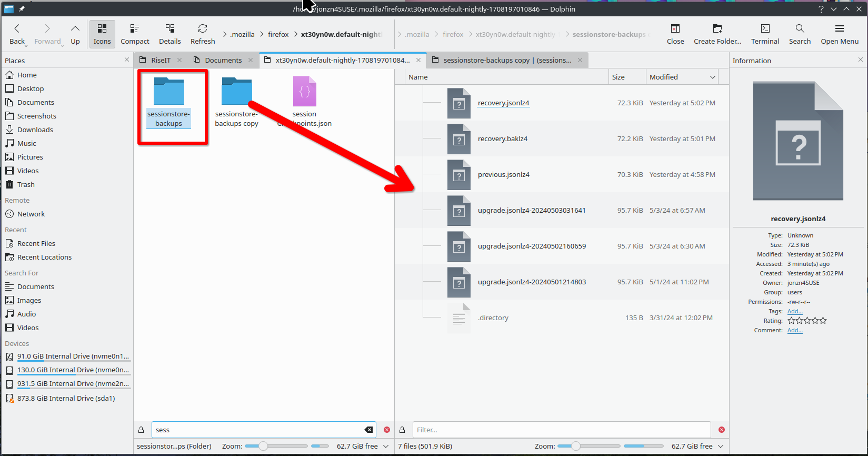Sort by Name column header

pyautogui.click(x=506, y=77)
